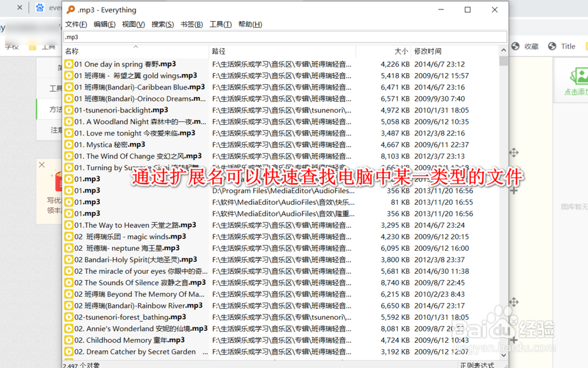Viewport: 588px width, 368px height.
Task: Open the 视图(V) menu
Action: [x=133, y=24]
